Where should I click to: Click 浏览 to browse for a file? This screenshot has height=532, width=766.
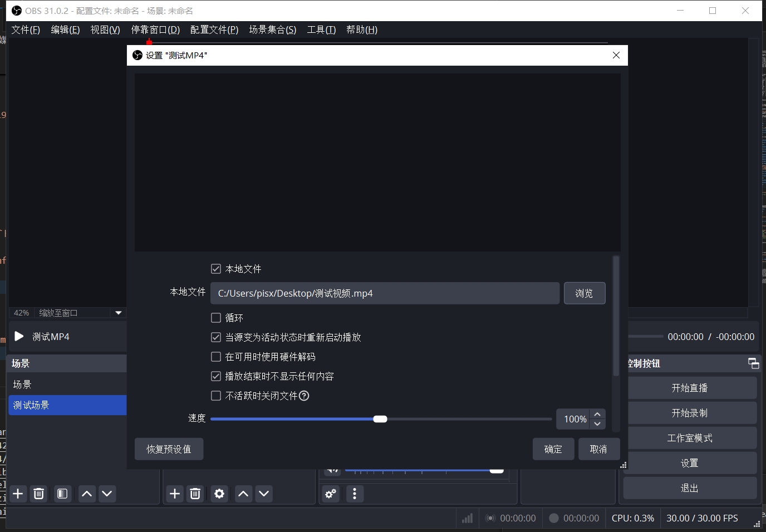coord(584,293)
